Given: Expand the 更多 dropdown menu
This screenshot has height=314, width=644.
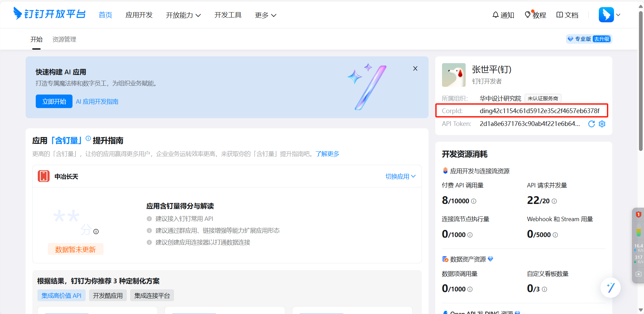Looking at the screenshot, I should (x=266, y=15).
